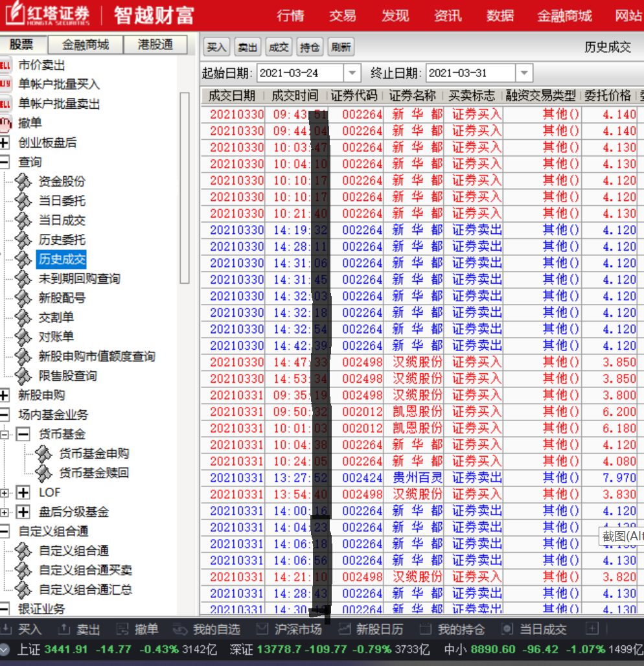The image size is (644, 666).
Task: Click the 自定义组合通汇总 icon
Action: [x=23, y=590]
